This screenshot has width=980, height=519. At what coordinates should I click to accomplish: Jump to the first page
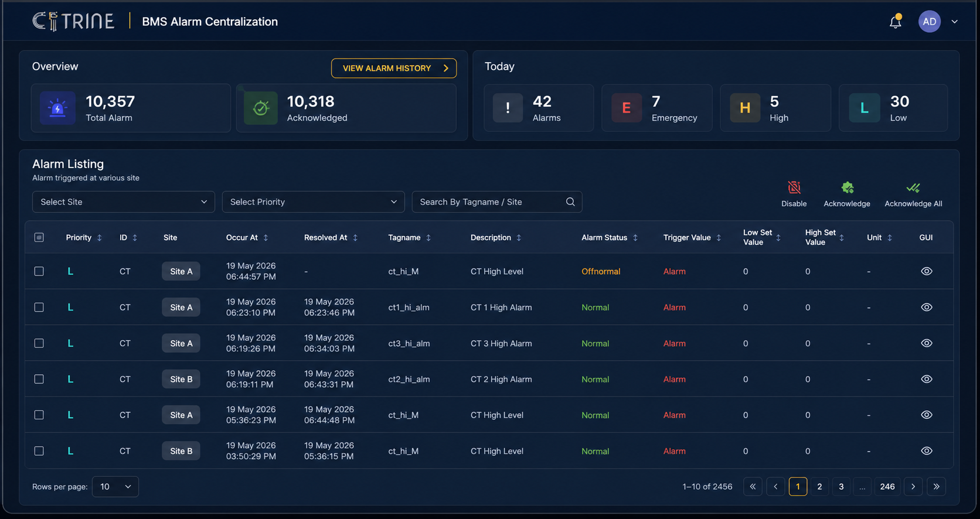tap(753, 487)
